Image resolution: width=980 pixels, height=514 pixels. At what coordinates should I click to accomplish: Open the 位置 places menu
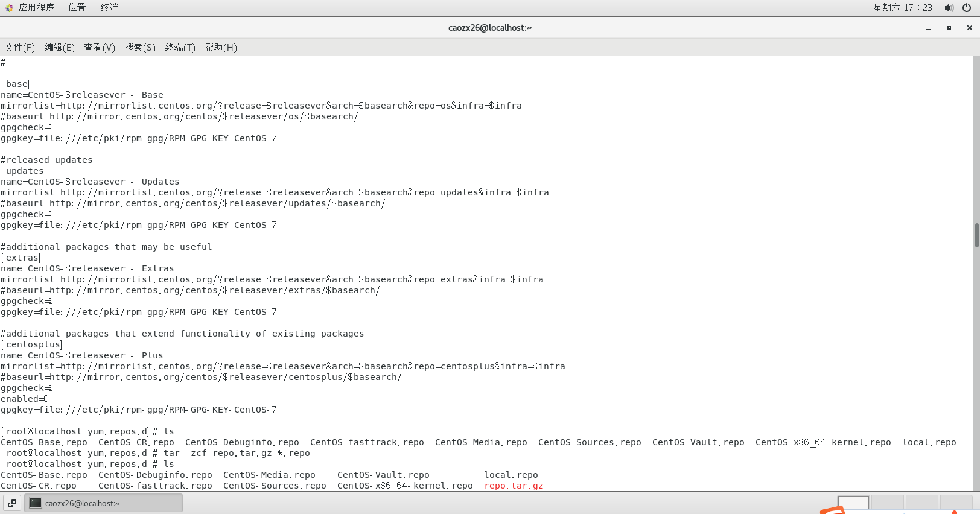pos(77,7)
